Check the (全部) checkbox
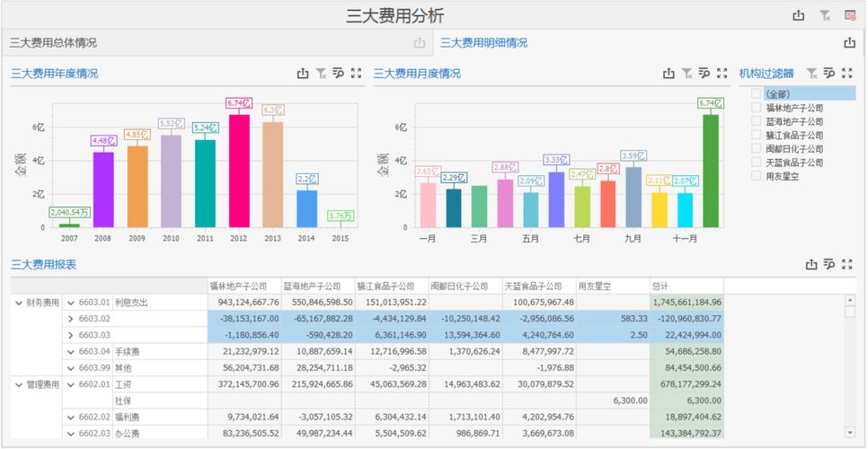868x449 pixels. pyautogui.click(x=757, y=93)
